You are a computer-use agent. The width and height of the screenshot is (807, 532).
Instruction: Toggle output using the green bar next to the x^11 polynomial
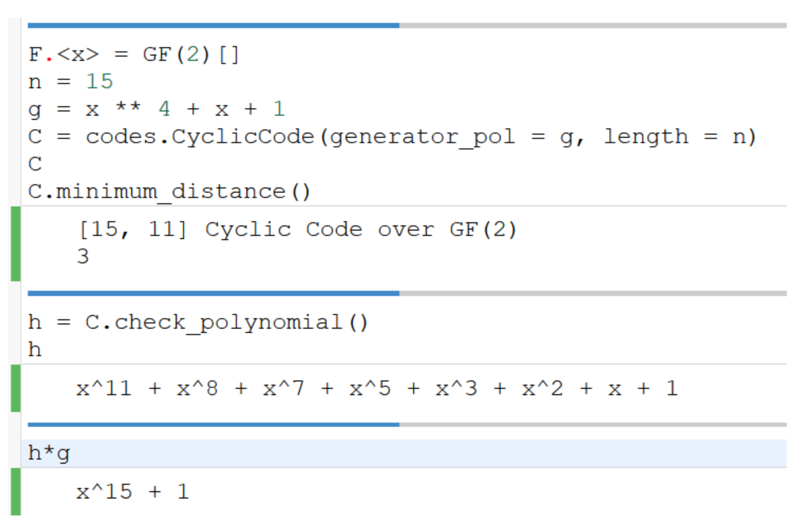coord(16,388)
